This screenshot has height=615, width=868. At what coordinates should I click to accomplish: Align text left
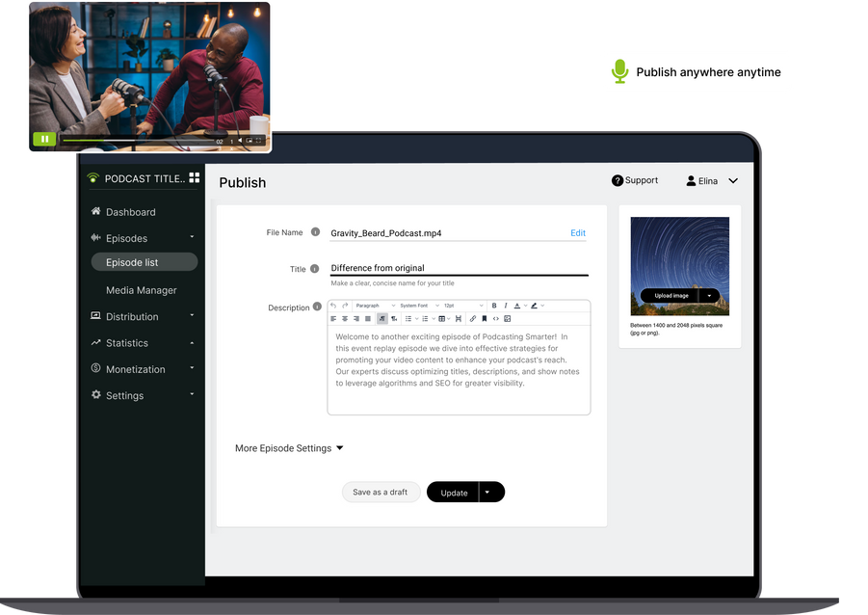[333, 318]
